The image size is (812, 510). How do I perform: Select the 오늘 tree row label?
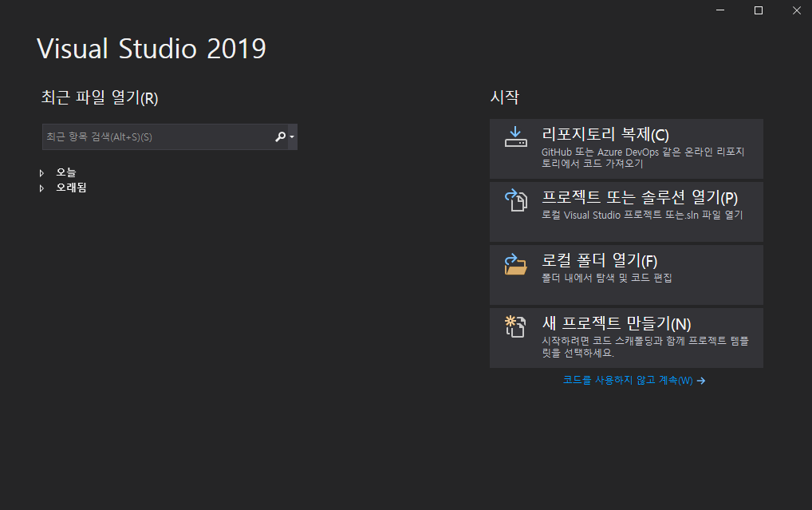click(65, 172)
